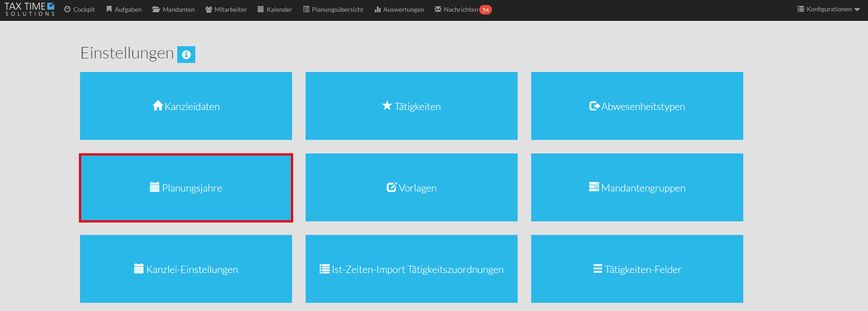Screen dimensions: 868x311
Task: Open the Tätigkeiten tile
Action: click(411, 106)
